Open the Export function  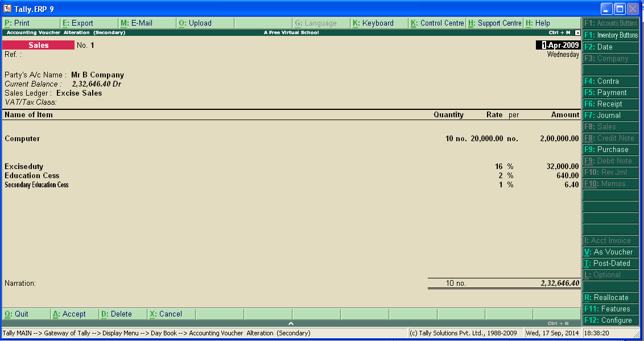tap(80, 23)
